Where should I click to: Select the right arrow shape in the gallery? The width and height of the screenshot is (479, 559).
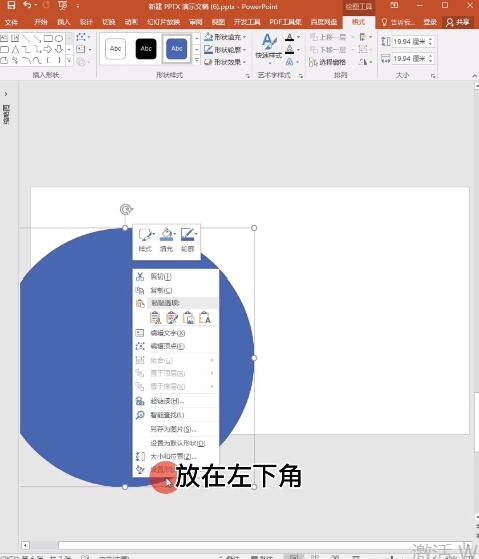click(48, 49)
